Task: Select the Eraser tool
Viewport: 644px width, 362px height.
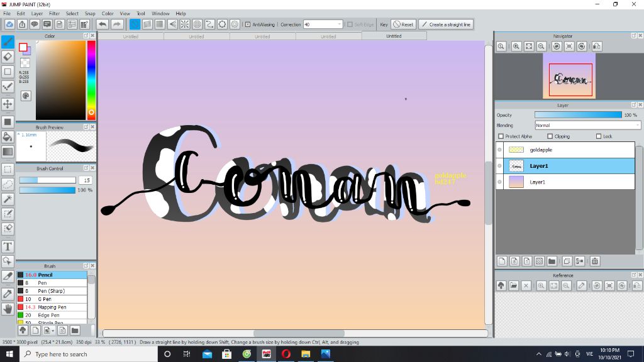Action: coord(8,57)
